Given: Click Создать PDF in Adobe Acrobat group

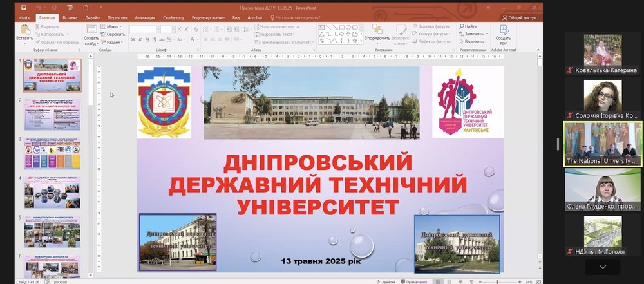Looking at the screenshot, I should pos(503,35).
